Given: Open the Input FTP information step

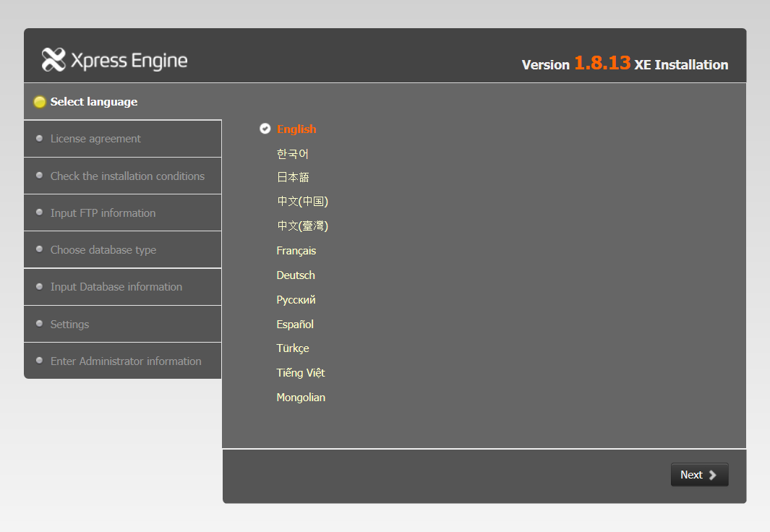Looking at the screenshot, I should click(103, 213).
